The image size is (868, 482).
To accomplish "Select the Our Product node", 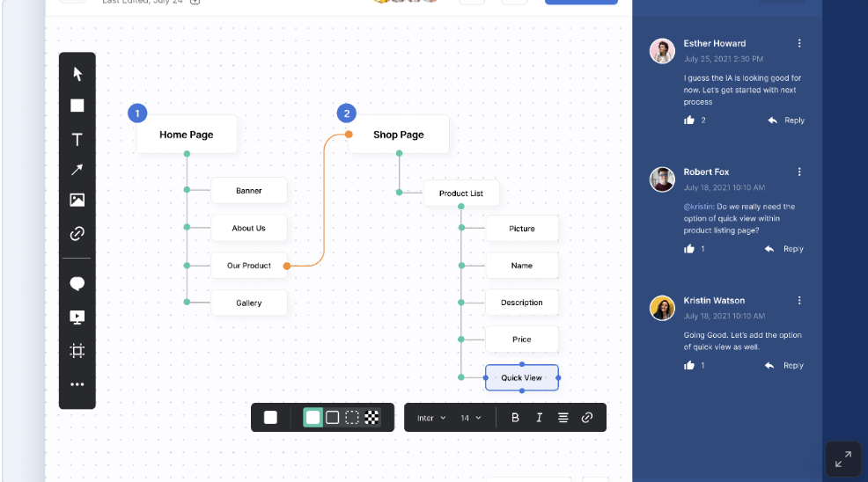I will point(248,266).
